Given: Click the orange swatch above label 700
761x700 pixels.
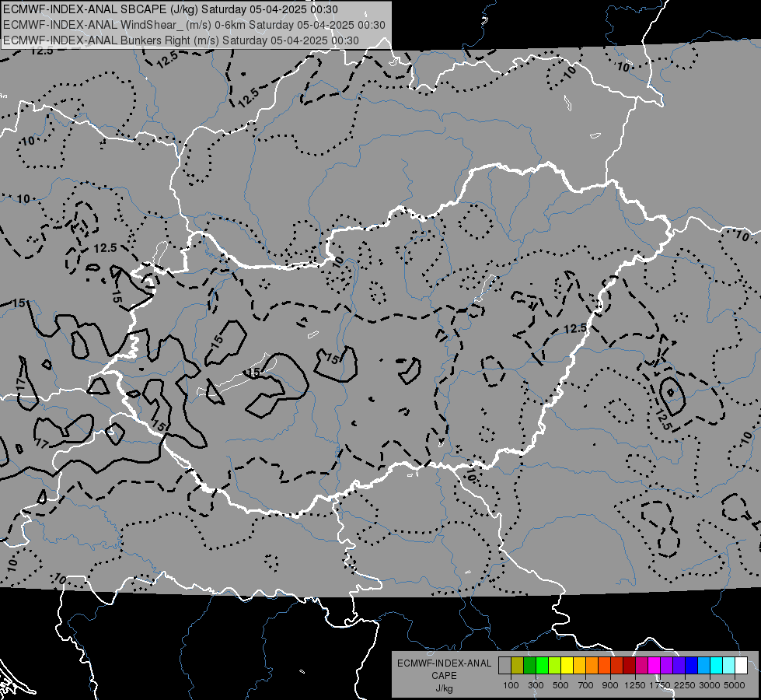Looking at the screenshot, I should coord(592,665).
